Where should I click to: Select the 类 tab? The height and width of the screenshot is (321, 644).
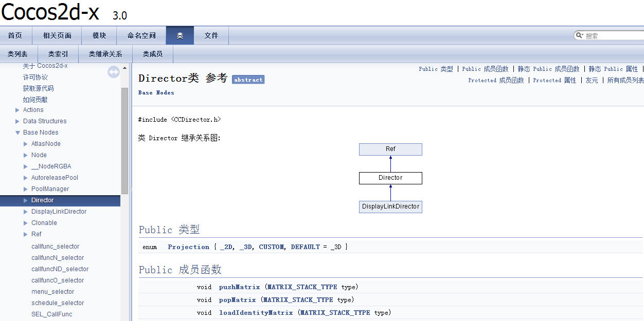pos(180,35)
